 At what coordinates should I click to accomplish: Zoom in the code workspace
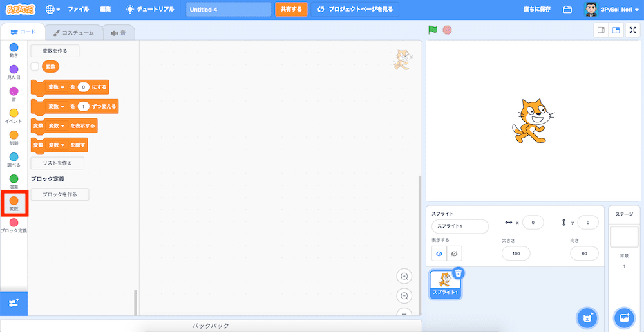(404, 277)
